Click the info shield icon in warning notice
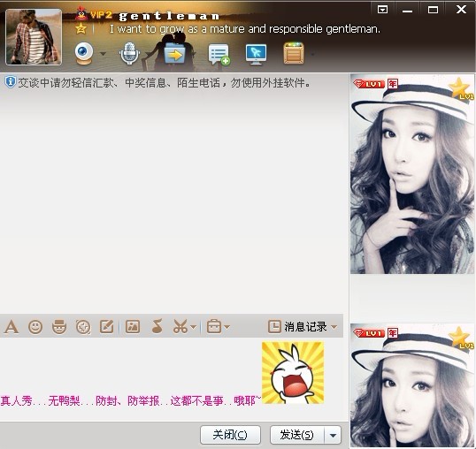Screen dimensions: 476x449 (x=10, y=82)
